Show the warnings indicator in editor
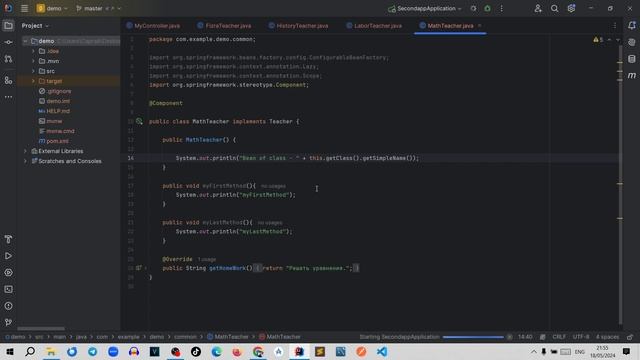The image size is (640, 360). click(598, 40)
